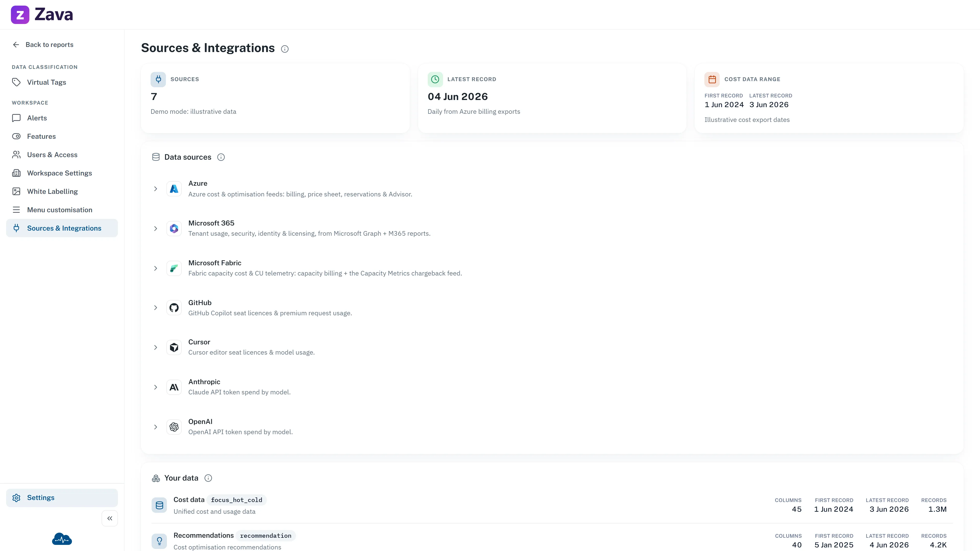
Task: Click the Users & Access people icon
Action: pos(16,155)
